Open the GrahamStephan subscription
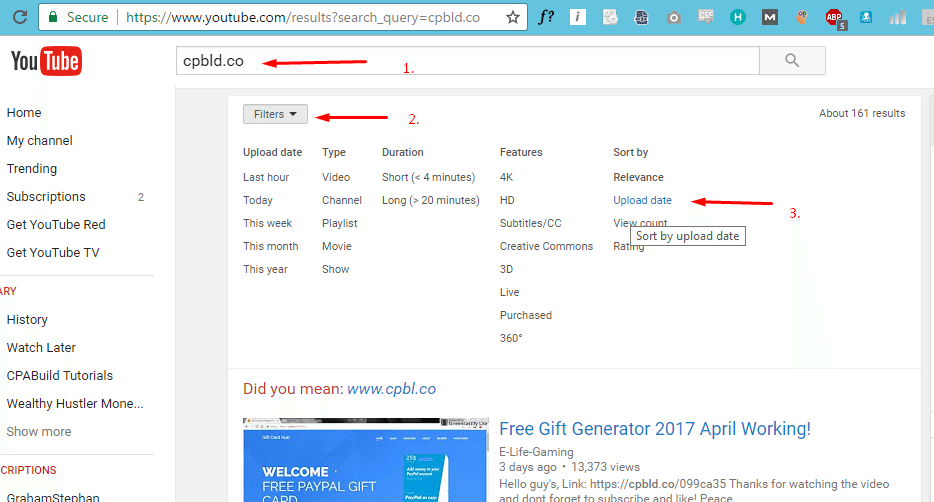Image resolution: width=934 pixels, height=502 pixels. click(53, 497)
